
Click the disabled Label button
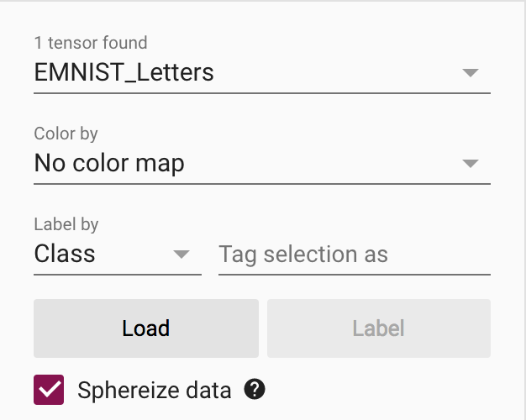pos(378,328)
